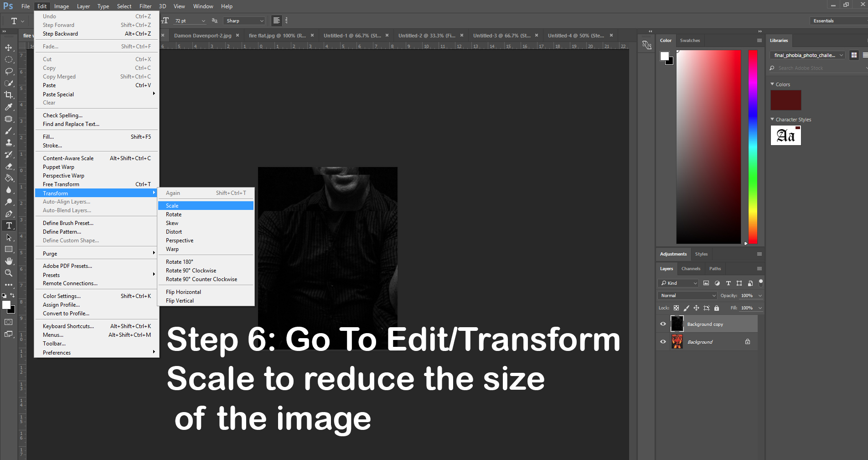
Task: Switch to the Channels tab
Action: 691,269
